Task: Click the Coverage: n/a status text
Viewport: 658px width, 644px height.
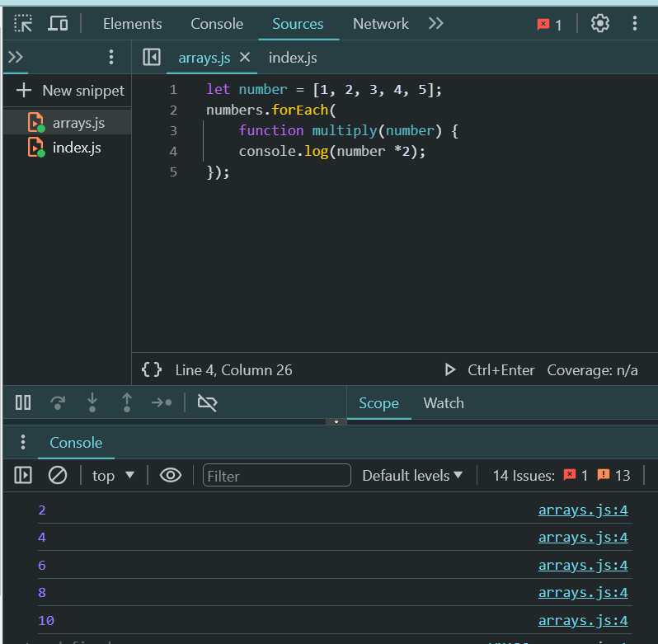Action: pyautogui.click(x=592, y=370)
